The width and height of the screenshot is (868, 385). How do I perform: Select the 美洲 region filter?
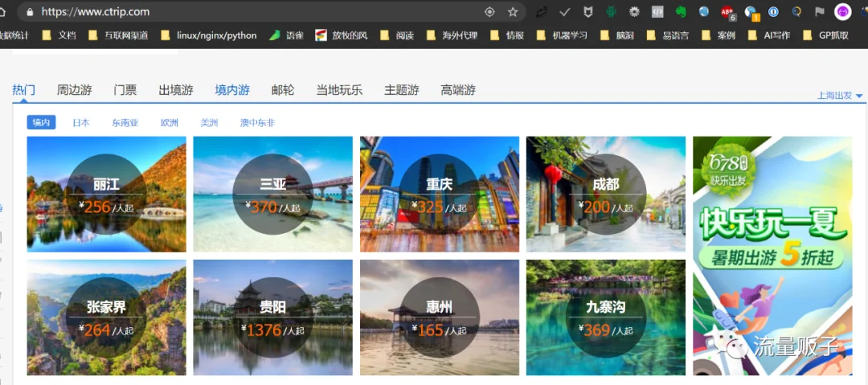click(x=209, y=122)
